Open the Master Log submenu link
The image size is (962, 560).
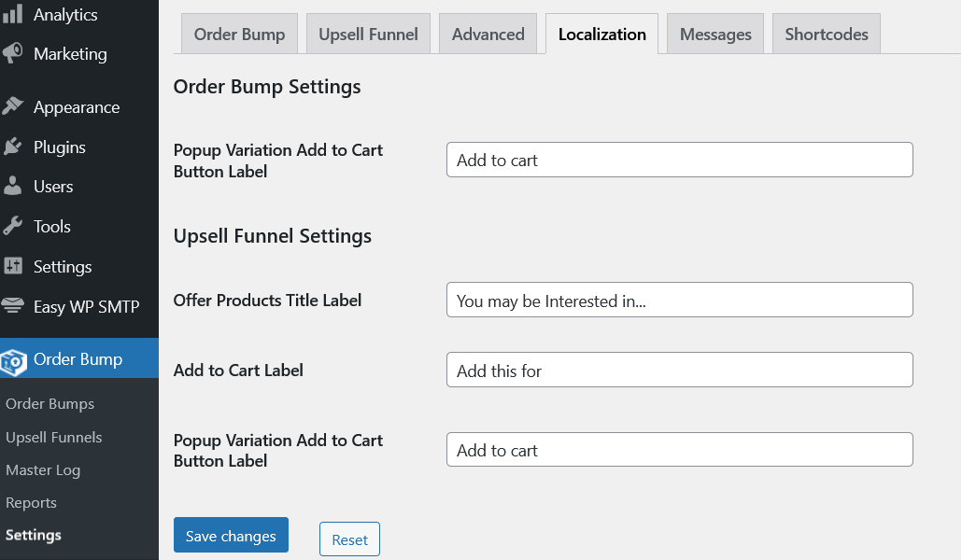coord(43,470)
